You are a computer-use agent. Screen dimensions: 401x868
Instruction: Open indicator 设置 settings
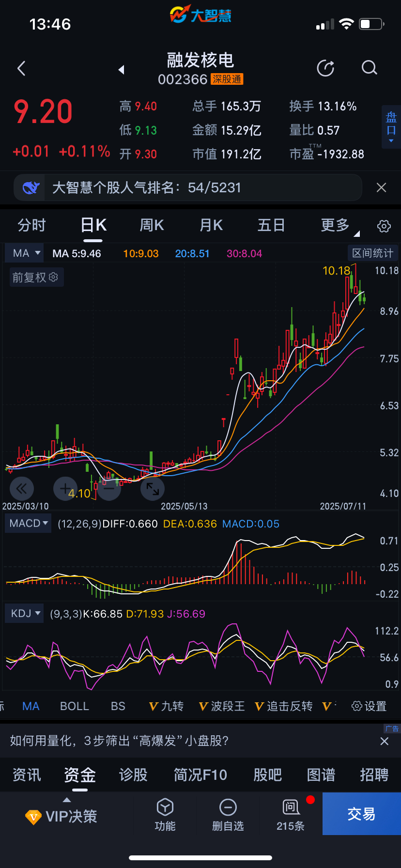click(x=369, y=706)
